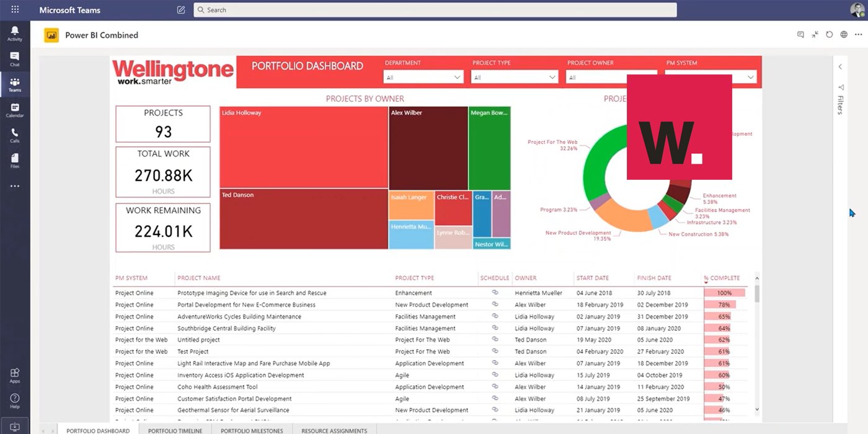
Task: Open the Activity feed in sidebar
Action: [x=15, y=33]
